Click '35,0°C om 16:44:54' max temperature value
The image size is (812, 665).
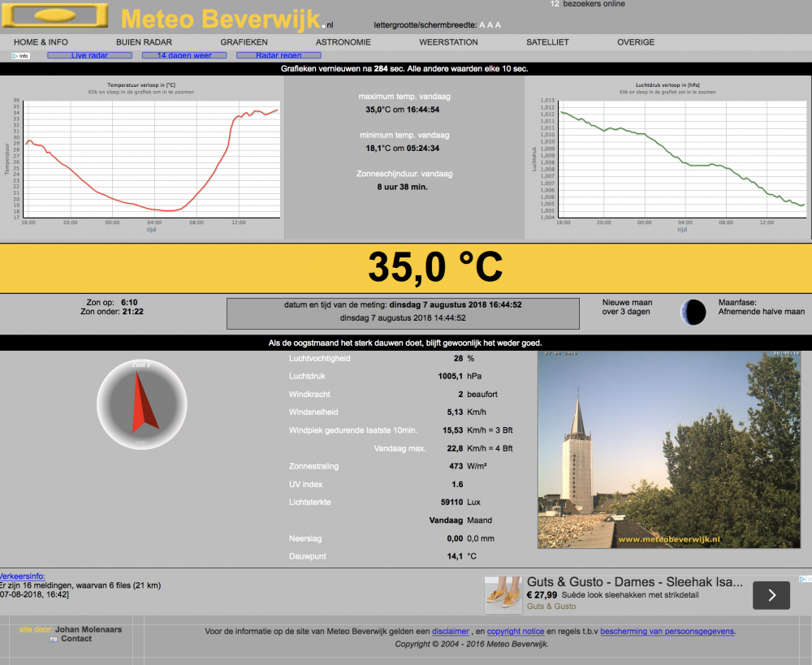(403, 110)
